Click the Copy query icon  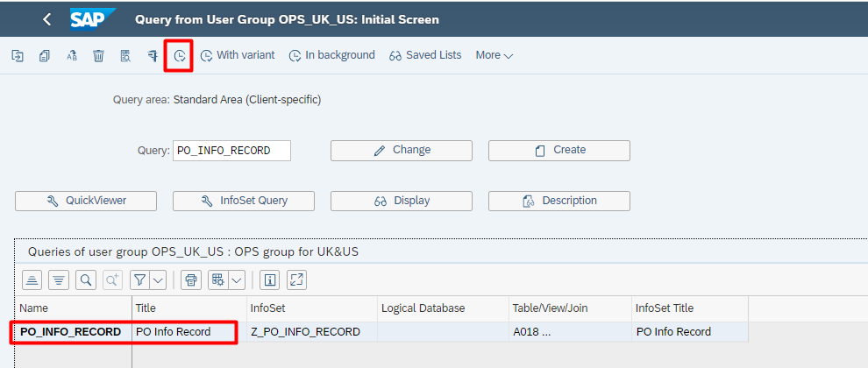(44, 55)
